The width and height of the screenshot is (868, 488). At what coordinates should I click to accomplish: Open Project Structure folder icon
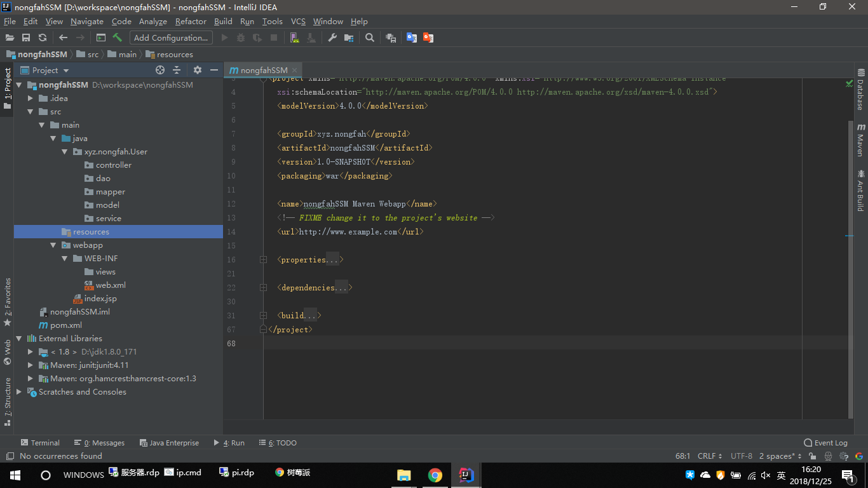[x=349, y=37]
